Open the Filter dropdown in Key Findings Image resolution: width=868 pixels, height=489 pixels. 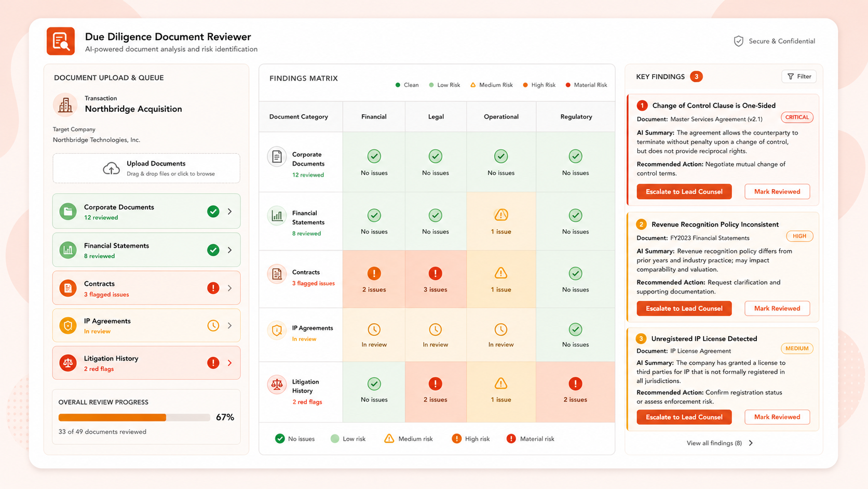point(799,76)
